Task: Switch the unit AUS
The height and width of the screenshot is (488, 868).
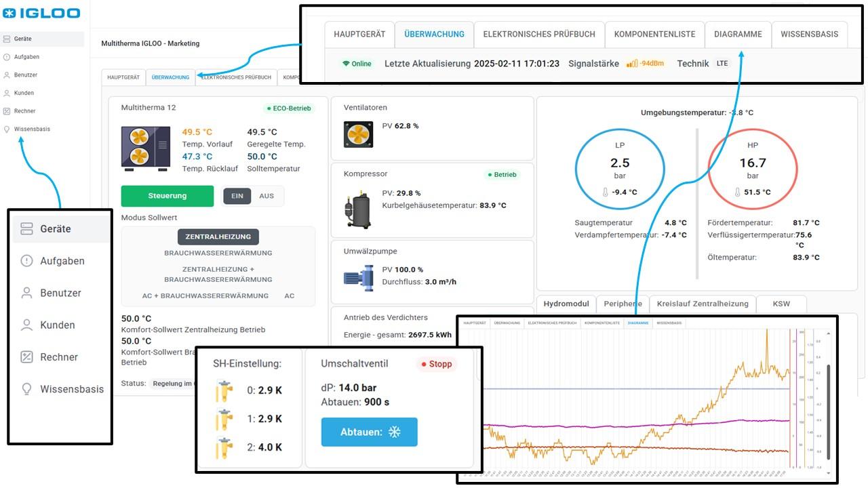Action: (x=267, y=196)
